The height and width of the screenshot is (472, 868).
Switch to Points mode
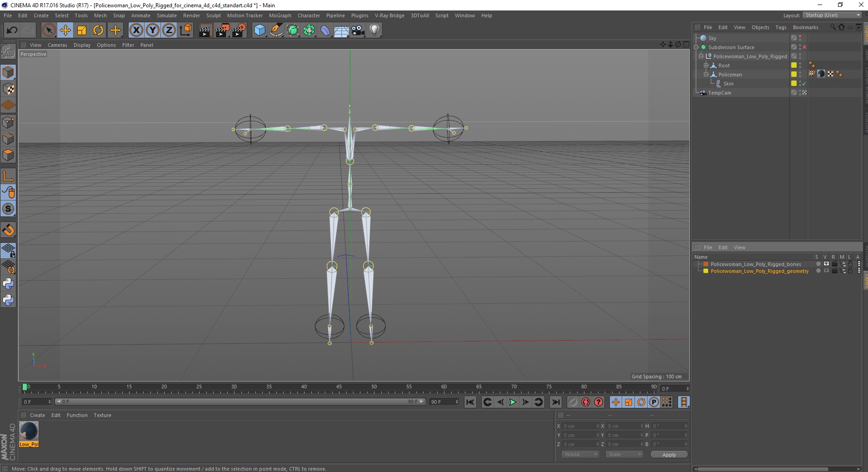point(8,122)
